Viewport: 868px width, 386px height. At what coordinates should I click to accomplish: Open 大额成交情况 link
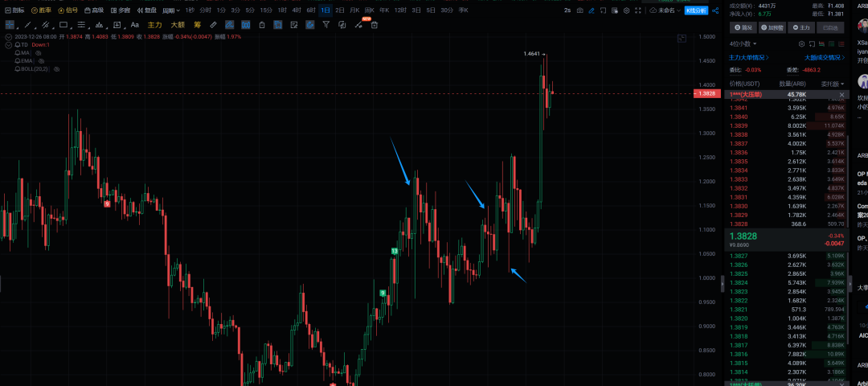point(825,57)
